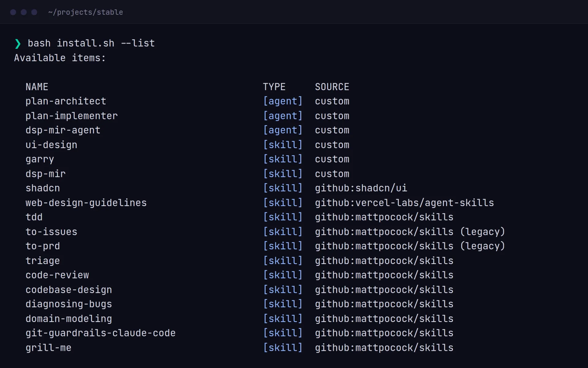This screenshot has height=368, width=588.
Task: Select the dsp-mir skill name
Action: [x=46, y=174]
